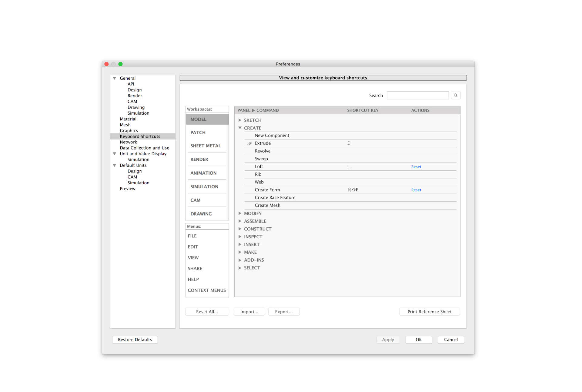582x392 pixels.
Task: Click the Restore Defaults button
Action: 135,340
